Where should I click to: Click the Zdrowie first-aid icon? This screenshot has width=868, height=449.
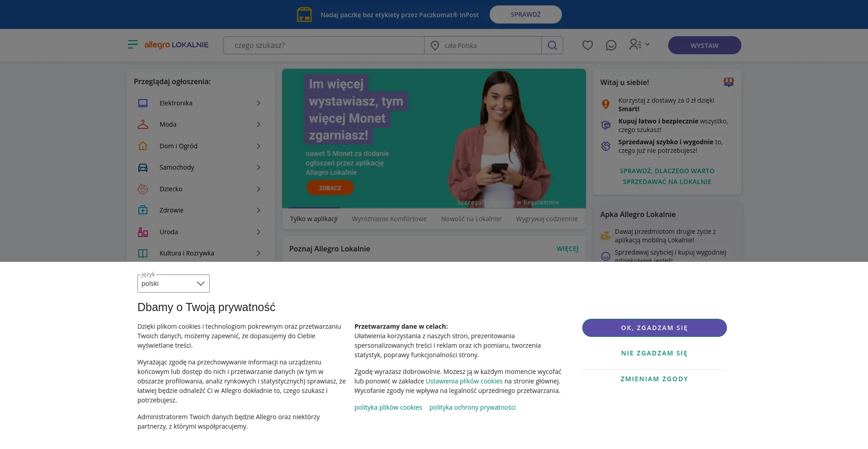coord(143,210)
